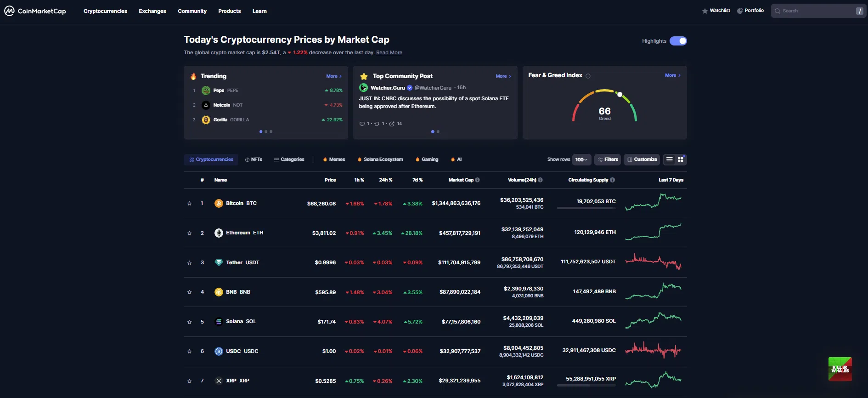Screen dimensions: 868x398
Task: Open the Filters button
Action: [x=608, y=159]
